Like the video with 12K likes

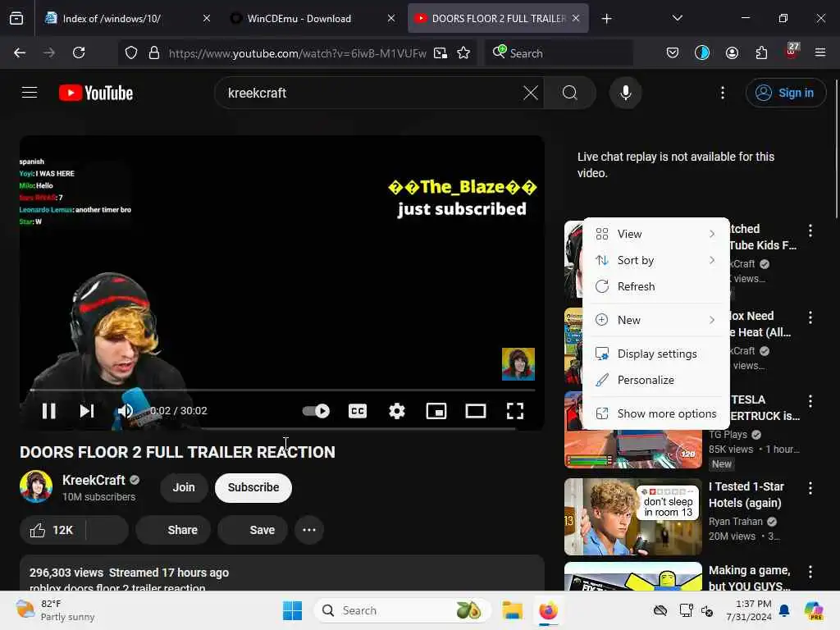click(52, 530)
